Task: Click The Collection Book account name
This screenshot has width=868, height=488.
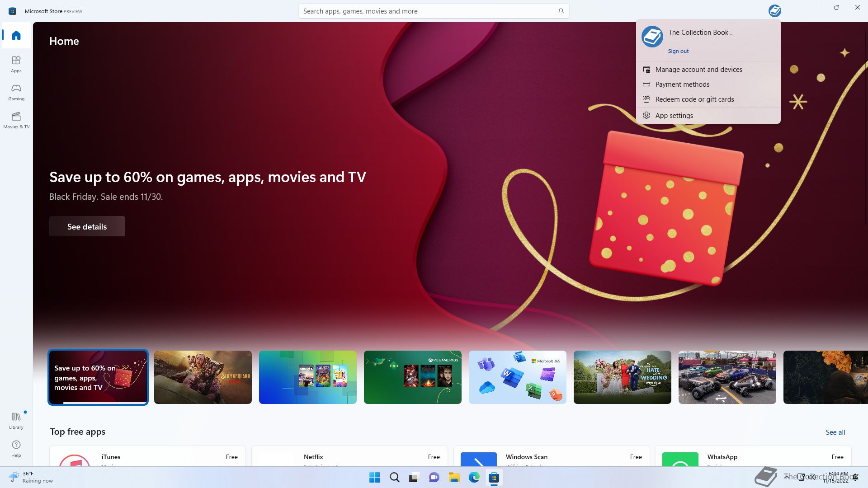Action: (x=700, y=33)
